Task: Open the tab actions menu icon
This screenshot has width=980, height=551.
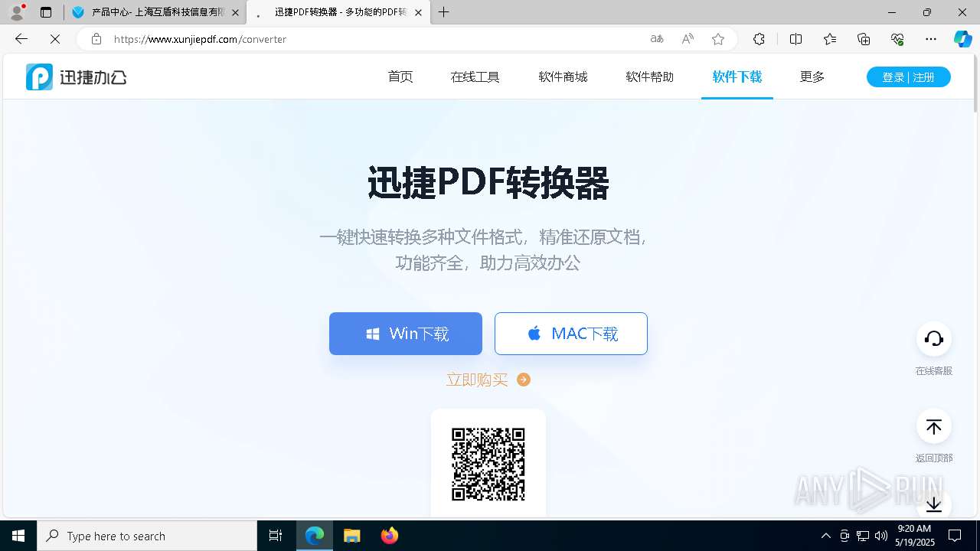Action: click(x=46, y=12)
